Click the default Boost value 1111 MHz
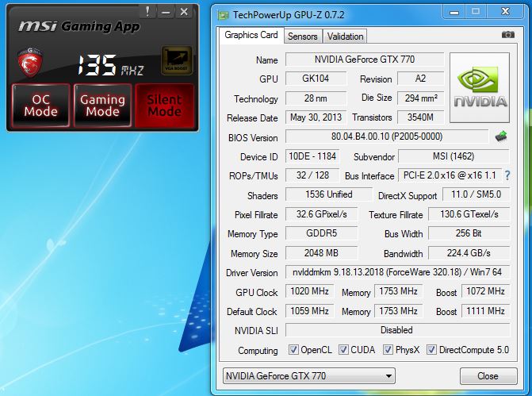This screenshot has width=532, height=396. (x=485, y=311)
